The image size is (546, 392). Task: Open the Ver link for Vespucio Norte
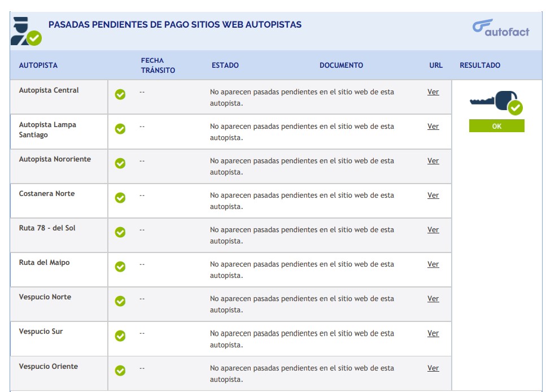pyautogui.click(x=433, y=299)
